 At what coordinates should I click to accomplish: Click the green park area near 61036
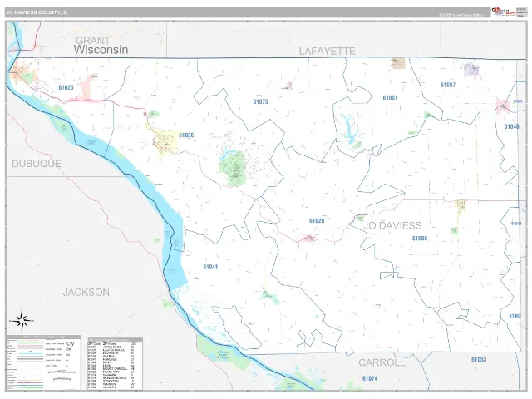[233, 169]
